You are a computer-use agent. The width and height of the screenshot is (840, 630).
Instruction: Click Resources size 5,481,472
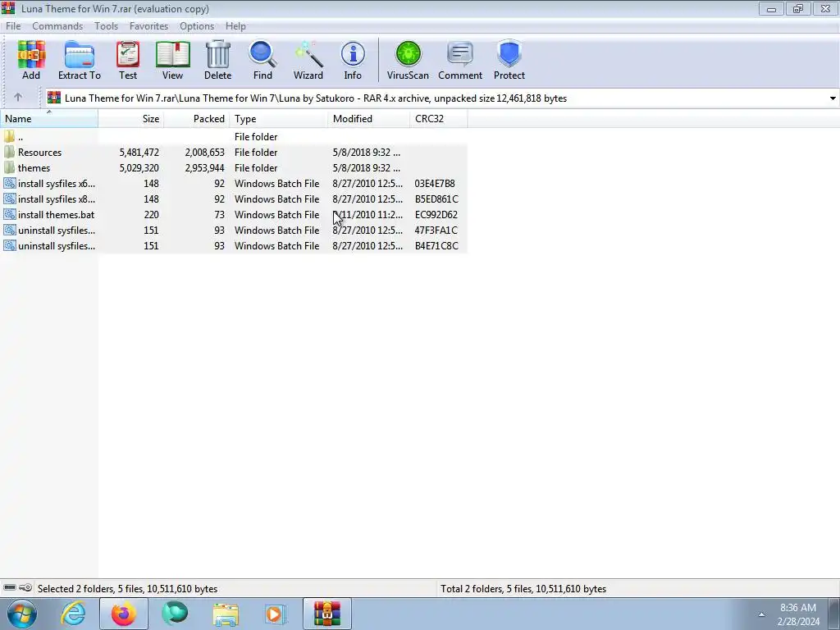pos(139,152)
